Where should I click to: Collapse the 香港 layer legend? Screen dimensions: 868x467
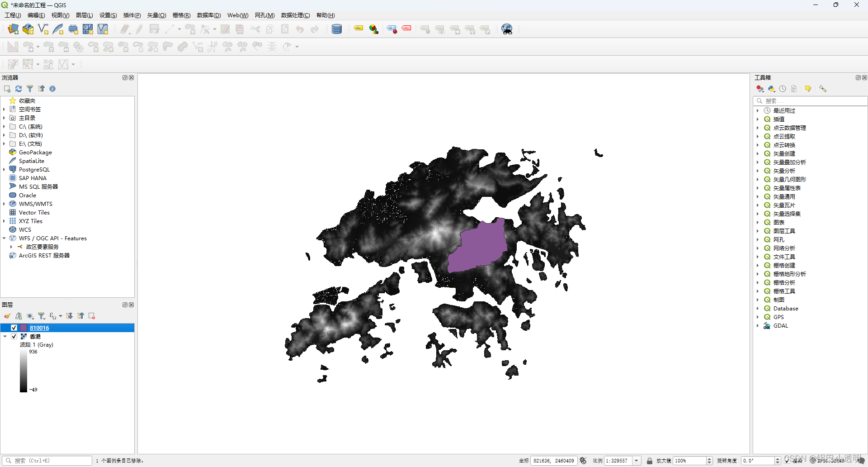click(5, 336)
